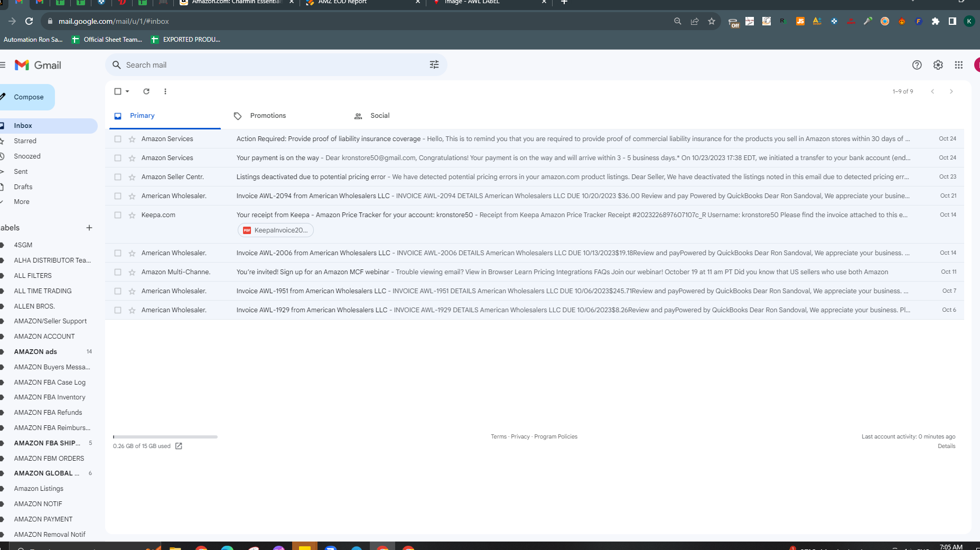Star the Amazon Multi-Channel email
980x550 pixels.
point(132,272)
